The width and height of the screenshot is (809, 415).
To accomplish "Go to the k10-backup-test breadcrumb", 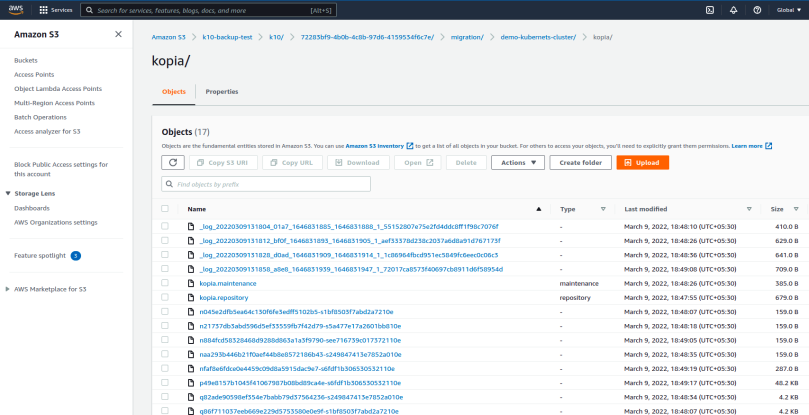I will [228, 37].
